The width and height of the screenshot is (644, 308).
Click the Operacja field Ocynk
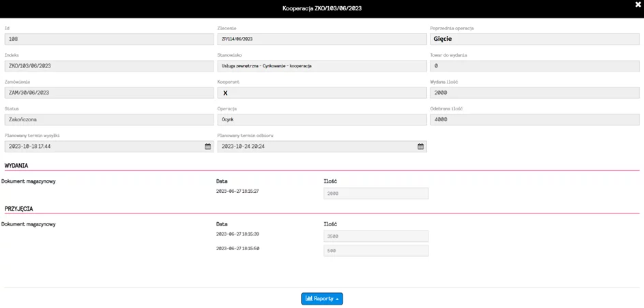[x=322, y=120]
